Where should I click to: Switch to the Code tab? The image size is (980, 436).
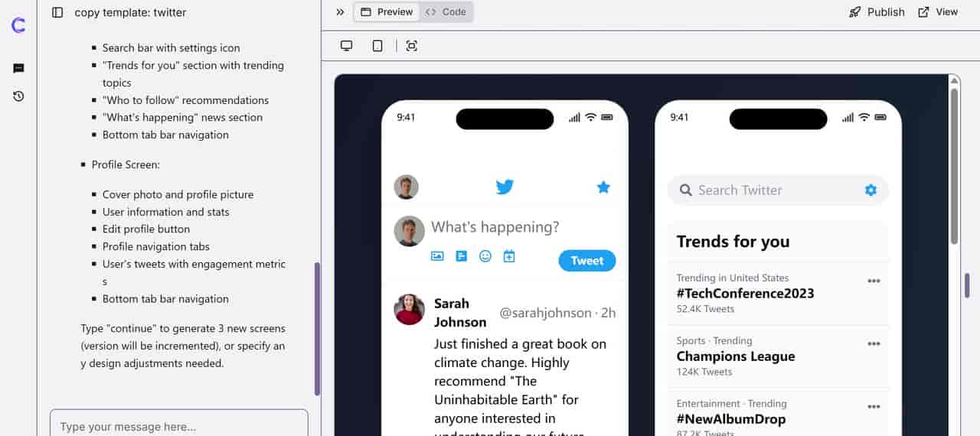(446, 12)
